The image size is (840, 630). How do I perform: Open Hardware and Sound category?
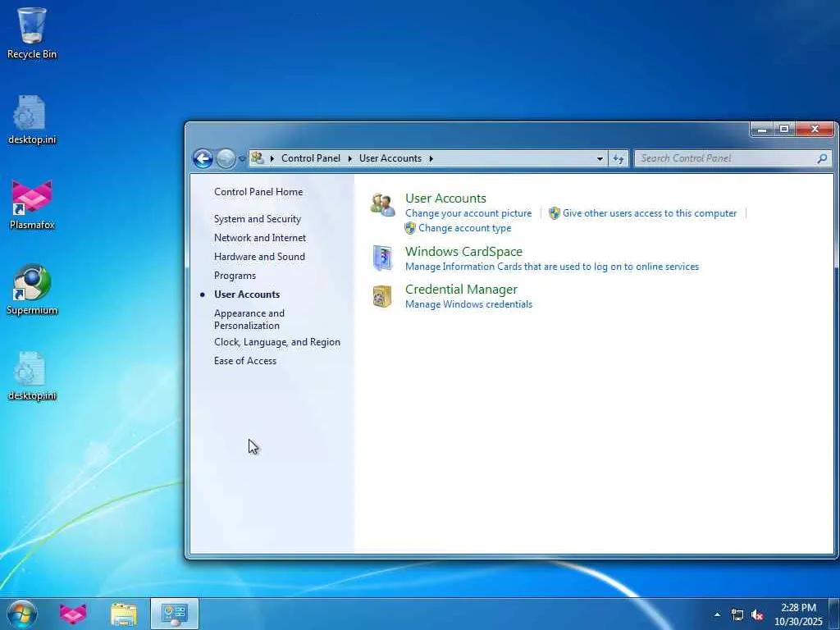(259, 257)
